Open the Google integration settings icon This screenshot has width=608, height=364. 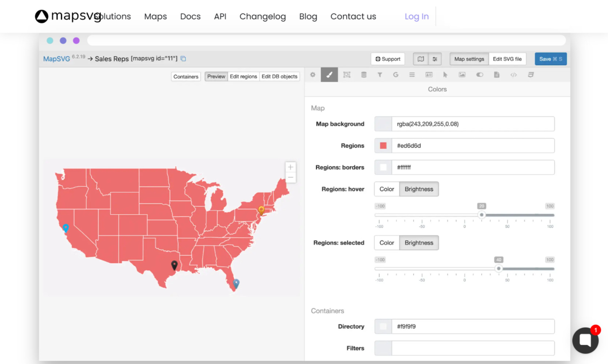(x=396, y=75)
